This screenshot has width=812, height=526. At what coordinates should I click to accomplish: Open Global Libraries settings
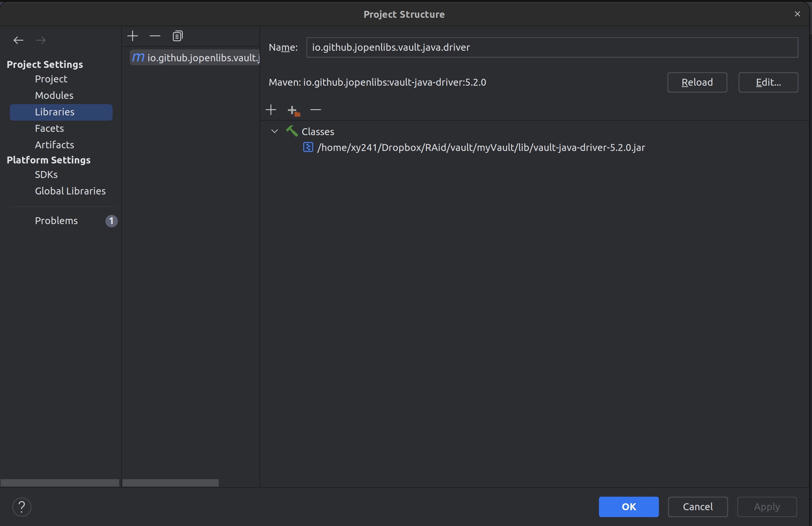tap(70, 191)
